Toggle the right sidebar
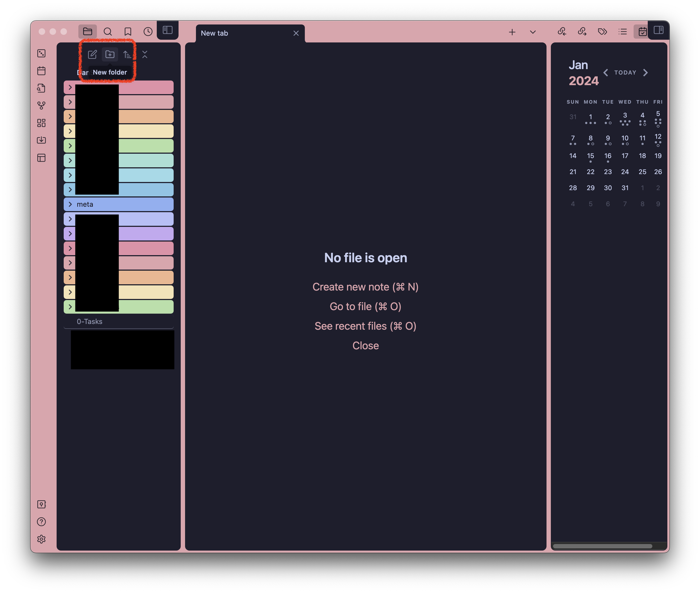 (658, 30)
